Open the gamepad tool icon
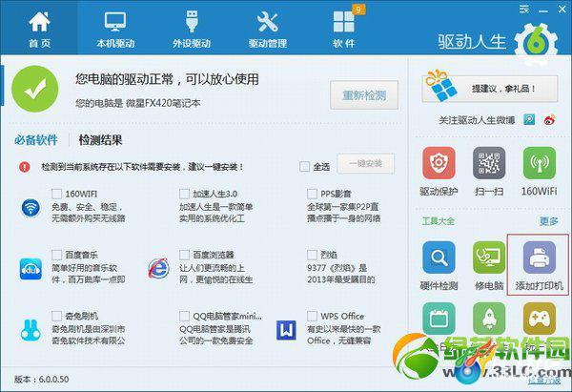Image resolution: width=572 pixels, height=392 pixels. point(540,319)
